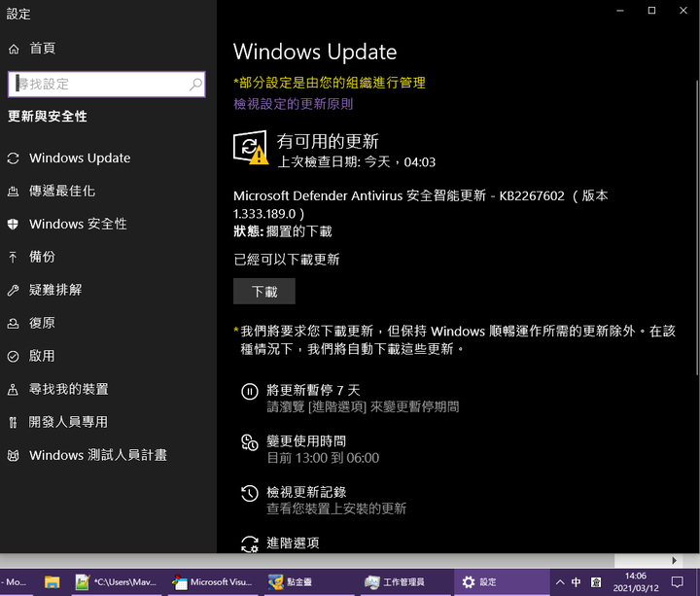This screenshot has width=700, height=596.
Task: Click the wrench icon beside 疑難排解
Action: 14,291
